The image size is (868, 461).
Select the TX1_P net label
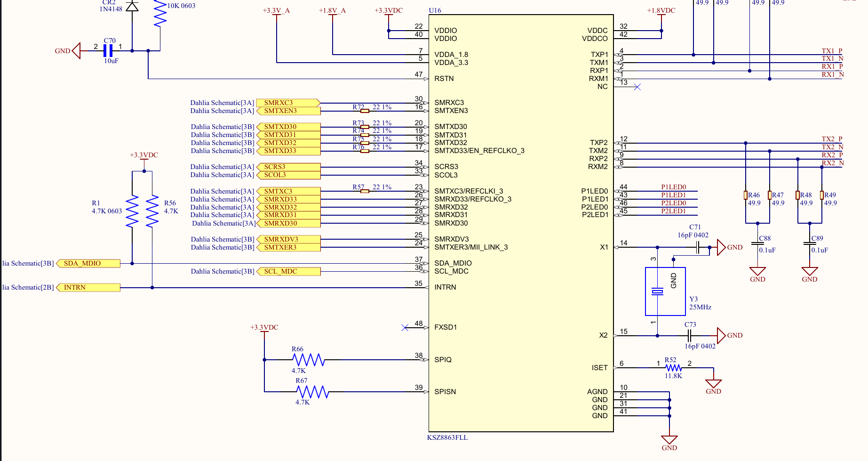coord(833,51)
